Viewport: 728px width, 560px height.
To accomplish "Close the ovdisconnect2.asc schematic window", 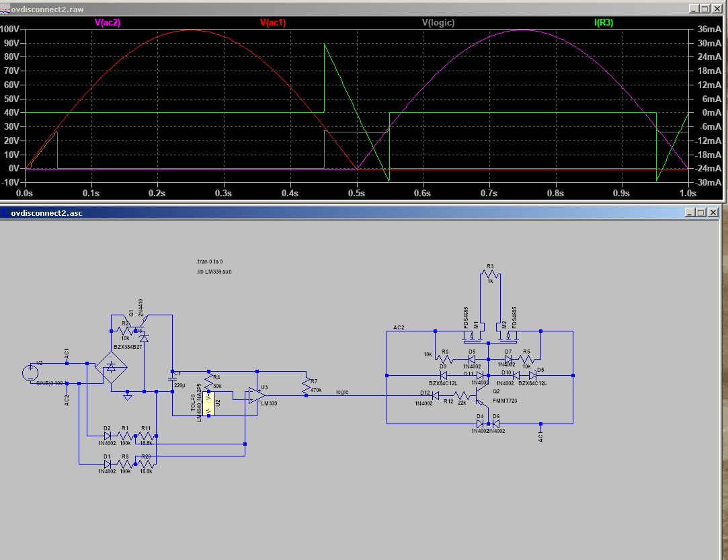I will coord(713,212).
